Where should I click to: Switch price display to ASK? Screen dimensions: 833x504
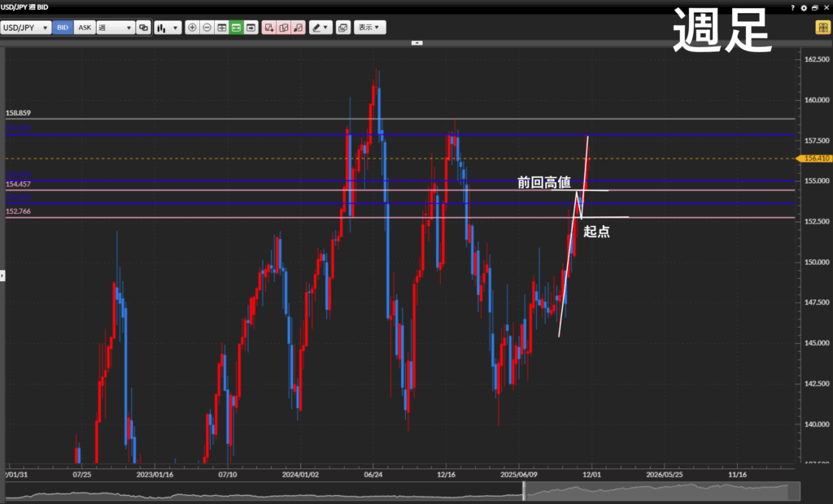(x=85, y=28)
